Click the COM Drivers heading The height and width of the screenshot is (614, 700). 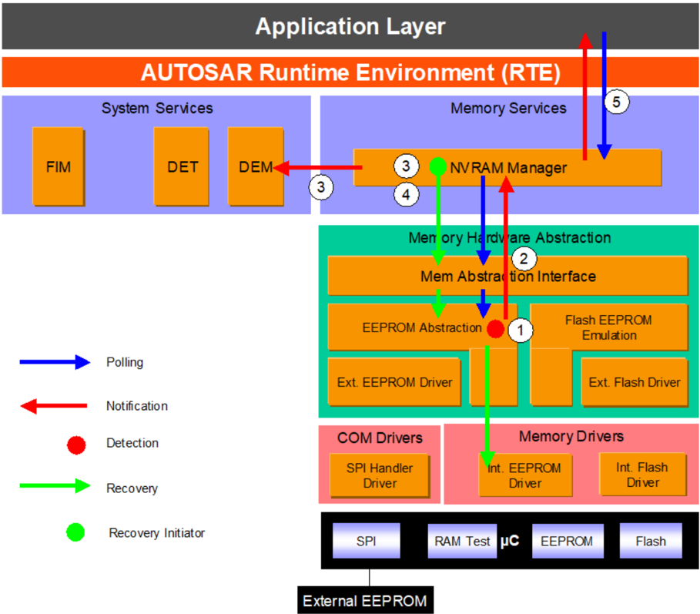(380, 438)
